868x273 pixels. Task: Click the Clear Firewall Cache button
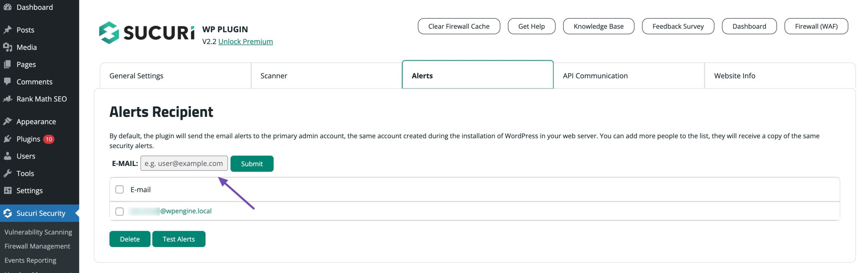pos(458,26)
